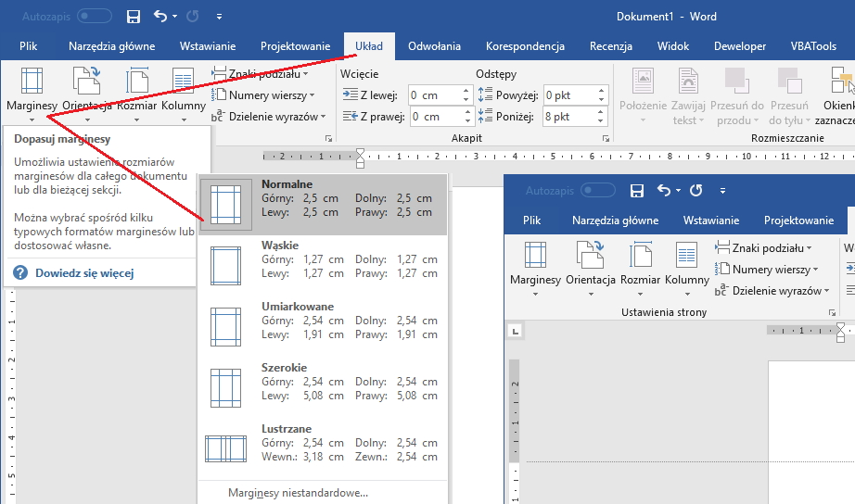Undo icon in second Word window

click(x=664, y=190)
